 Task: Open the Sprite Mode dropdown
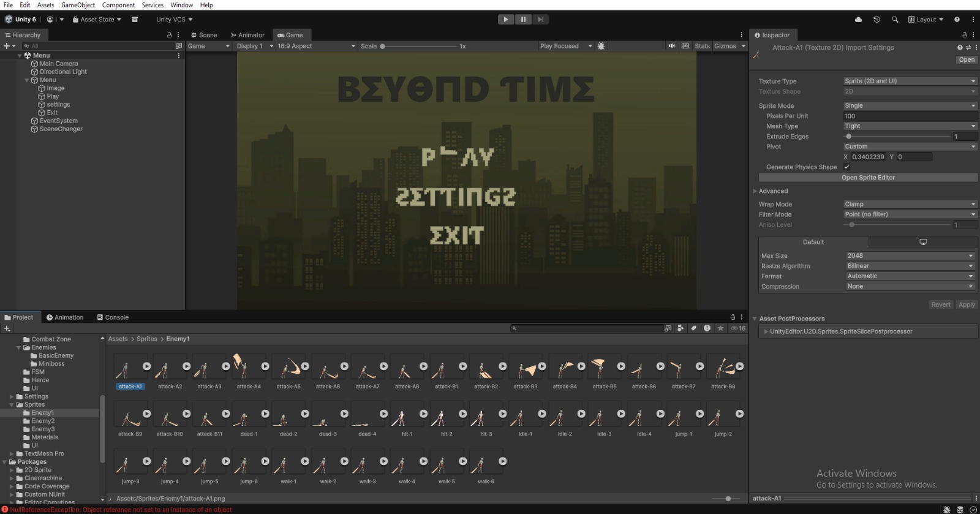point(910,105)
